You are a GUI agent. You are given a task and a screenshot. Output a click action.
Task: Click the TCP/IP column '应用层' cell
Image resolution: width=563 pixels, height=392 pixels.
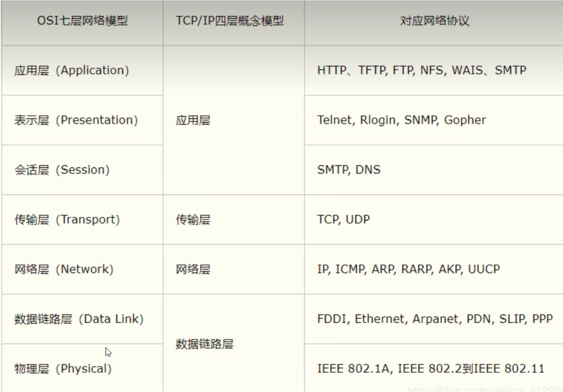[234, 120]
